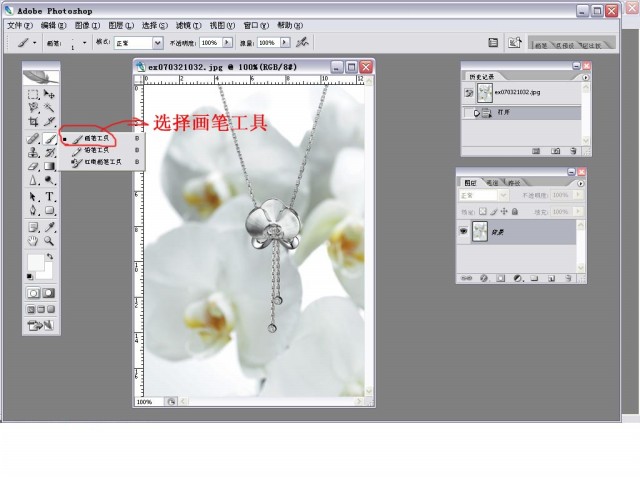Screen dimensions: 640x479
Task: Open the 滤镜(T) menu
Action: (x=189, y=25)
